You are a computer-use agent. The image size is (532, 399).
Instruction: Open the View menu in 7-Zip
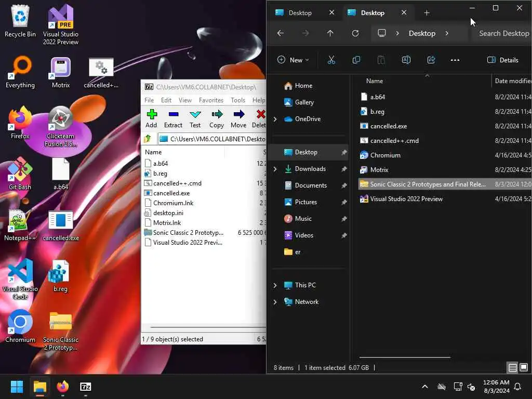tap(185, 100)
